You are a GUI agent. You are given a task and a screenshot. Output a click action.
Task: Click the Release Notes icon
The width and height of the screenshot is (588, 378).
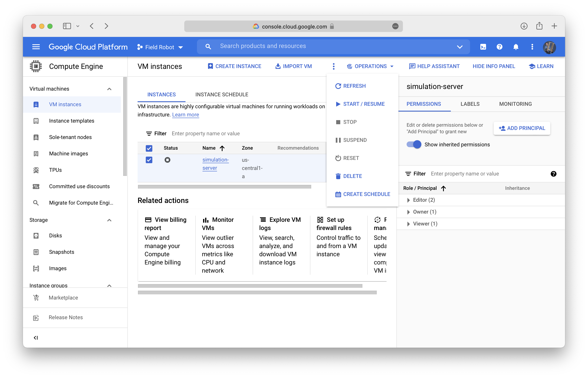pos(36,318)
